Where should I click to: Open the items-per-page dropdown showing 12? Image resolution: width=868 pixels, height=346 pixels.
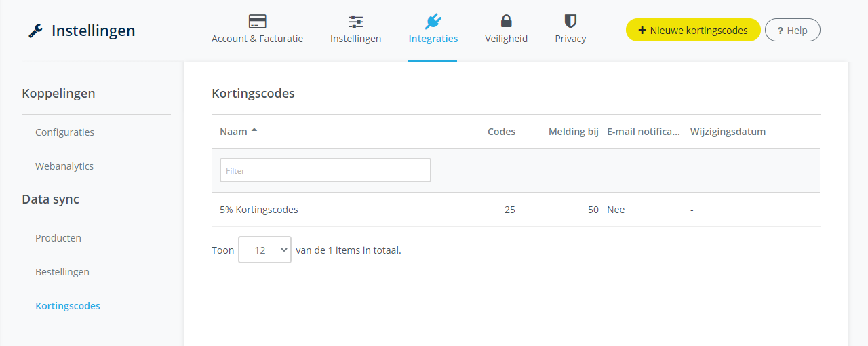264,250
